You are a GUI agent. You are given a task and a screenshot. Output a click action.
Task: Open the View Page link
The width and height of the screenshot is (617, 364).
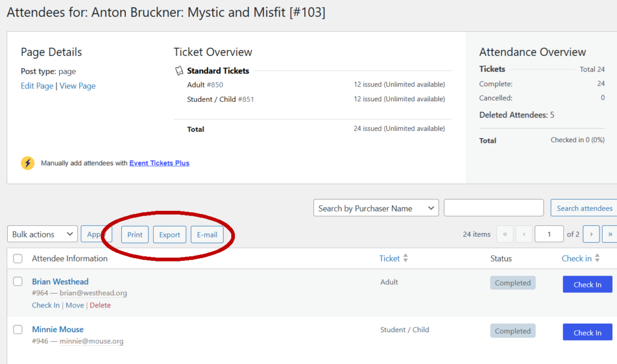(77, 86)
